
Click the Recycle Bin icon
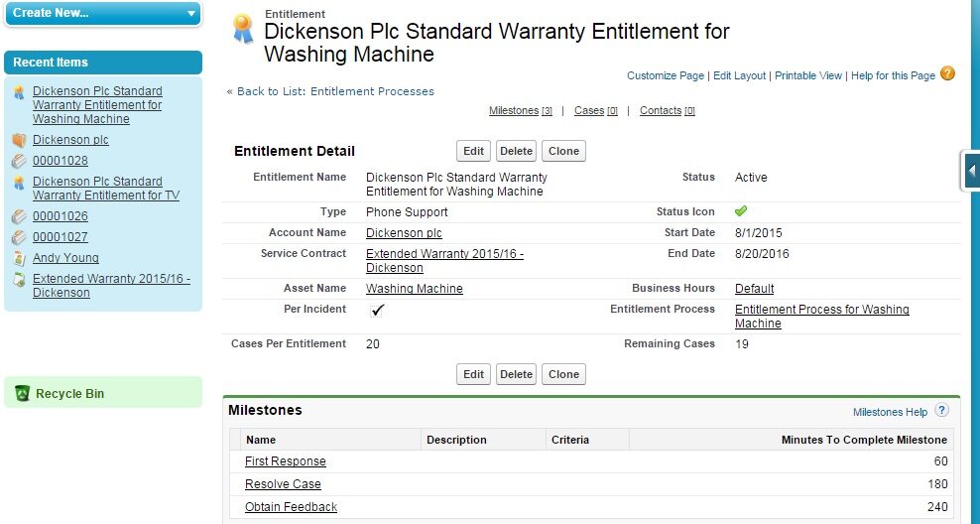[23, 394]
